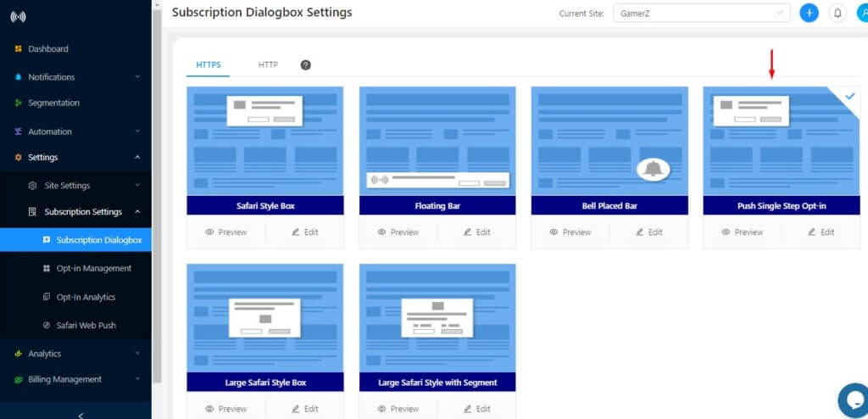Viewport: 868px width, 419px height.
Task: Select Push Single Step Opt-in thumbnail
Action: [782, 141]
